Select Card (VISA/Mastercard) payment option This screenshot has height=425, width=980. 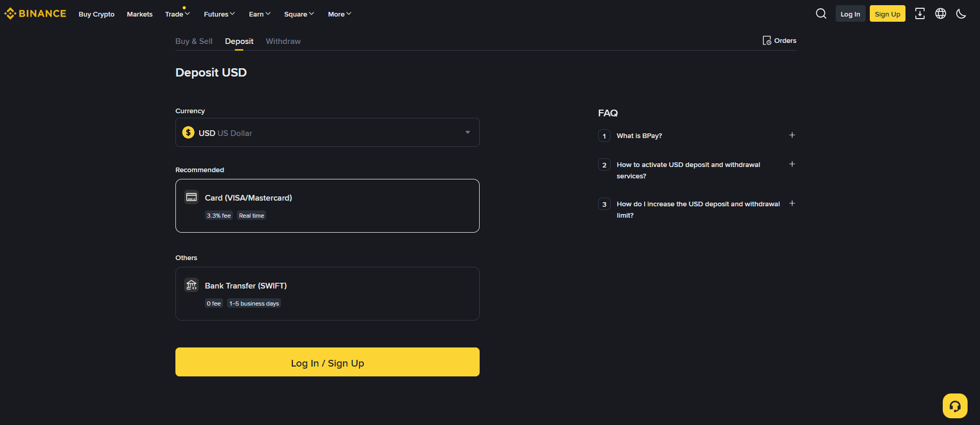coord(328,206)
